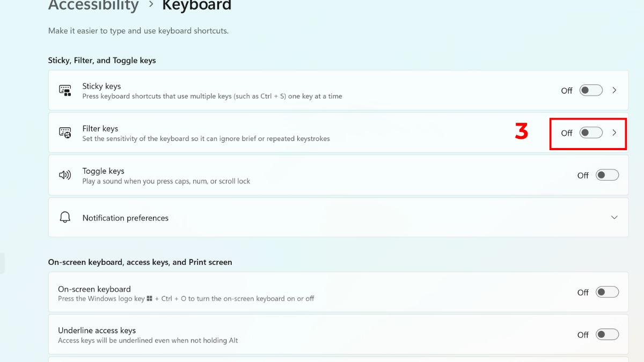Screen dimensions: 644x362
Task: Enable the Filter keys toggle switch
Action: click(x=591, y=132)
